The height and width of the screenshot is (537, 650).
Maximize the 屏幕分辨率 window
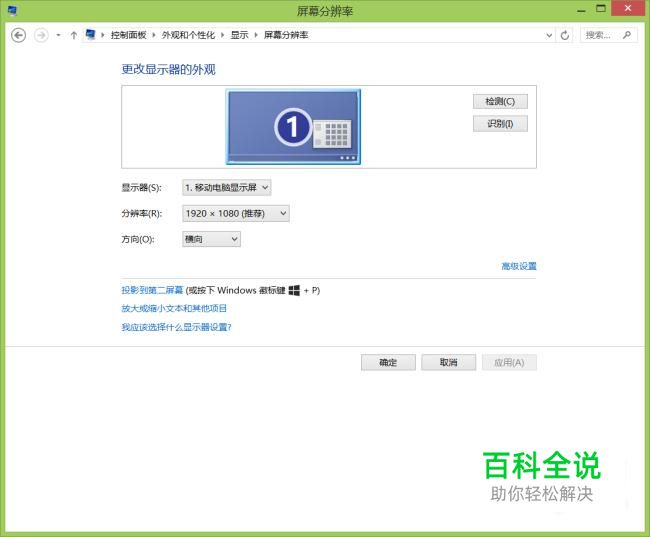pyautogui.click(x=601, y=9)
